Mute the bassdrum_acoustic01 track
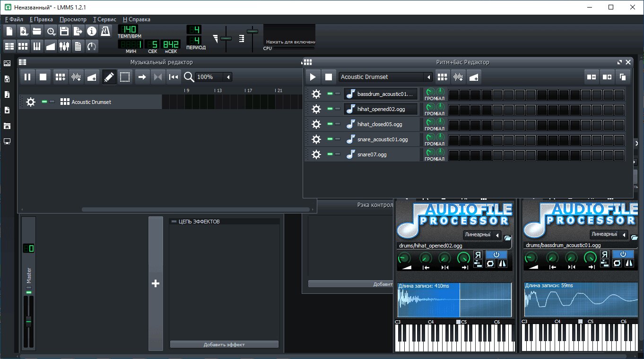Image resolution: width=644 pixels, height=359 pixels. click(x=330, y=94)
